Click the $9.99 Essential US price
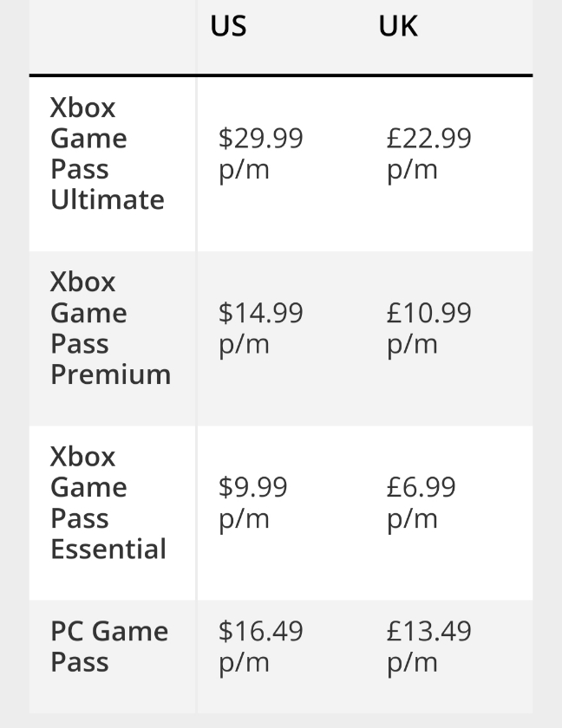The height and width of the screenshot is (728, 562). point(252,487)
